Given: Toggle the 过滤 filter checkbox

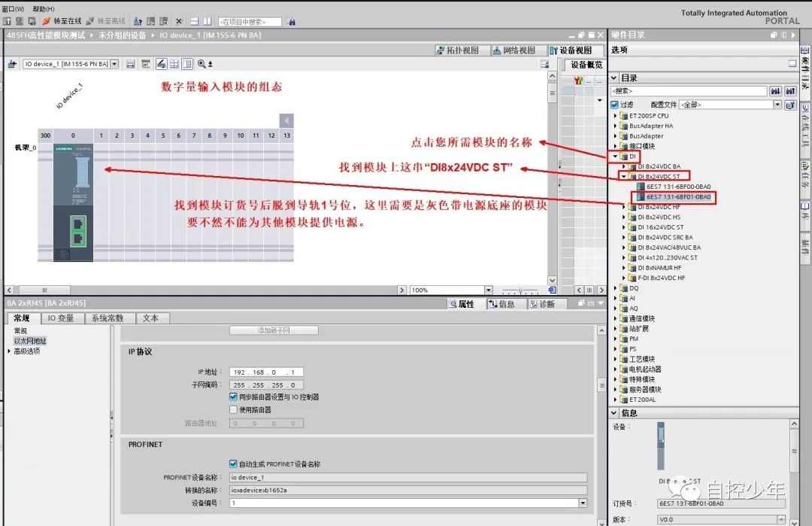Looking at the screenshot, I should point(615,105).
